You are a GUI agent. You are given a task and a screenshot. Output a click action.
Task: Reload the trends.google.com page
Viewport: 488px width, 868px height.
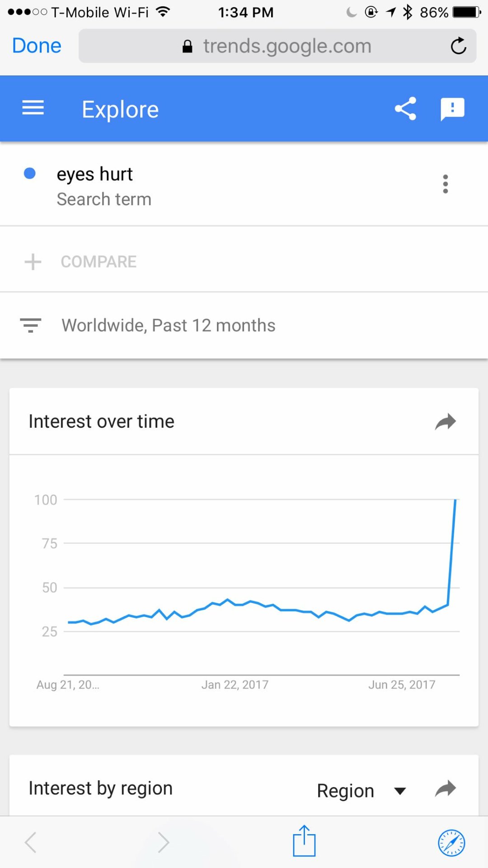coord(458,46)
